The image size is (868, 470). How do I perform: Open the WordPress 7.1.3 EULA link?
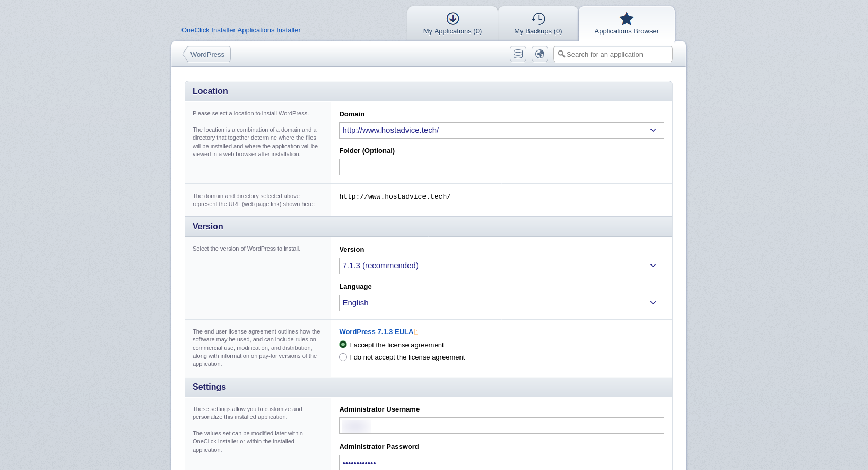(376, 332)
